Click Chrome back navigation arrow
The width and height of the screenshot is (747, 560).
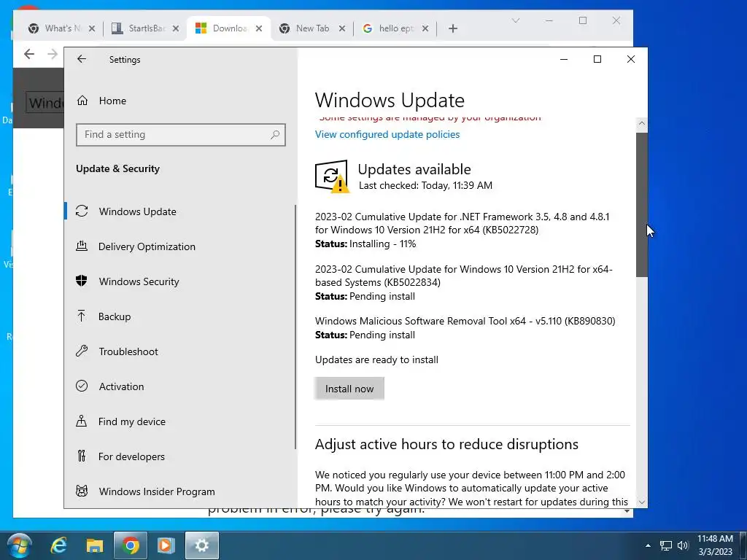[29, 54]
